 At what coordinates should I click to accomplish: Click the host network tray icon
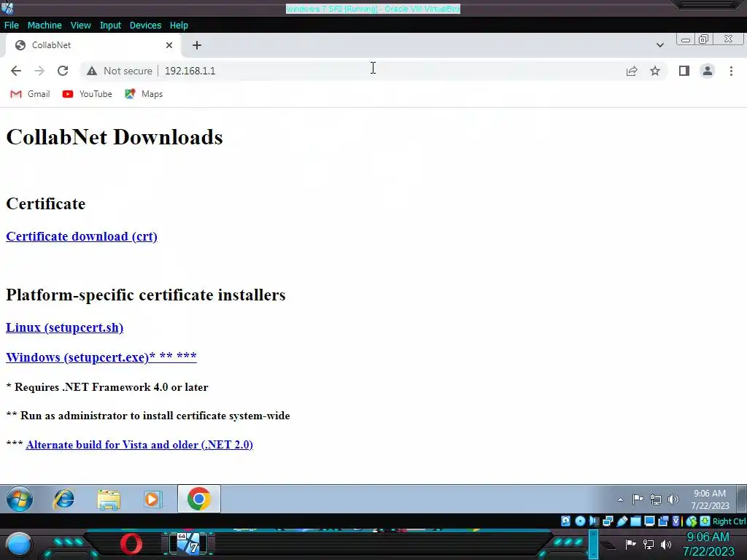coord(649,544)
